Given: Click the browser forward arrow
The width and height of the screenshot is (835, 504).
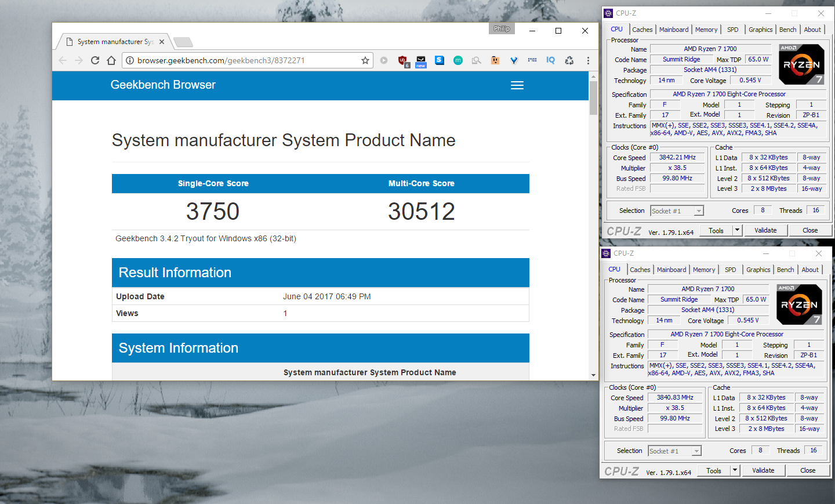Looking at the screenshot, I should pyautogui.click(x=79, y=60).
